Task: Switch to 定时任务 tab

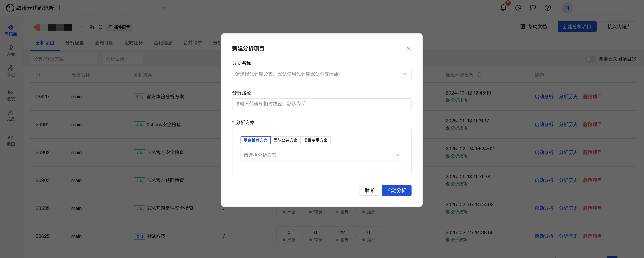Action: tap(134, 43)
